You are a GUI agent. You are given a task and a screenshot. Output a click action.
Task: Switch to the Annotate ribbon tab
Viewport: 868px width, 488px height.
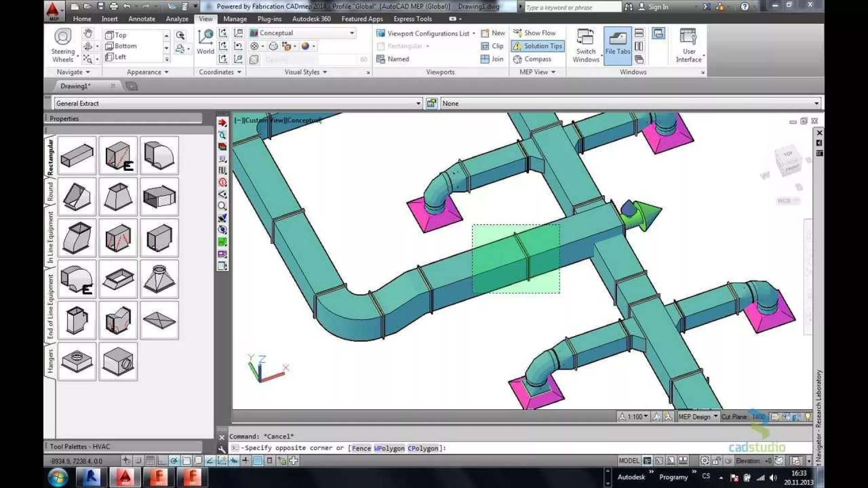tap(142, 19)
